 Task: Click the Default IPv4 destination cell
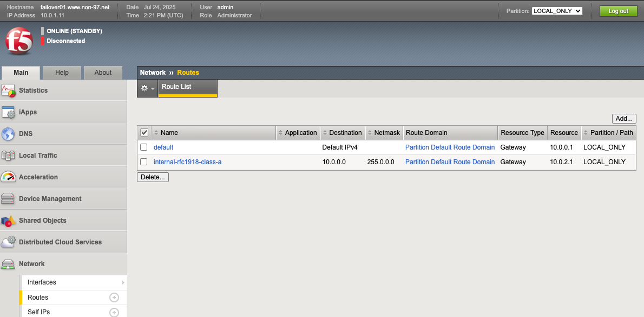340,147
